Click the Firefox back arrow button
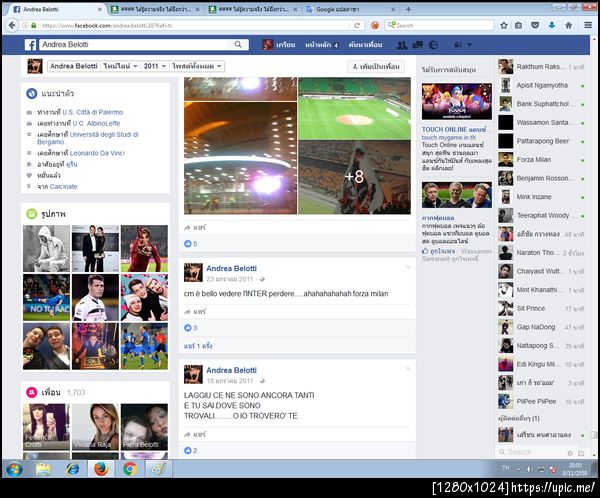This screenshot has width=600, height=498. pos(11,25)
